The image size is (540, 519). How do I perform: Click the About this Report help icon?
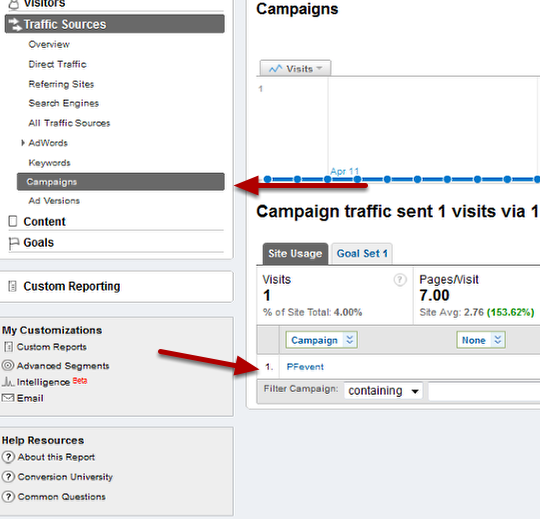pyautogui.click(x=8, y=457)
